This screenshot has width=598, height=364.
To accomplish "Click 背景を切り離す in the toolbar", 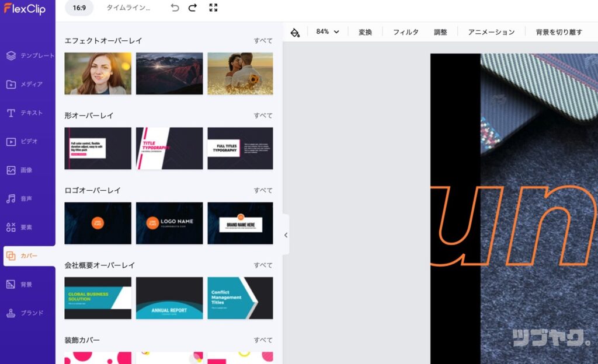I will (559, 32).
